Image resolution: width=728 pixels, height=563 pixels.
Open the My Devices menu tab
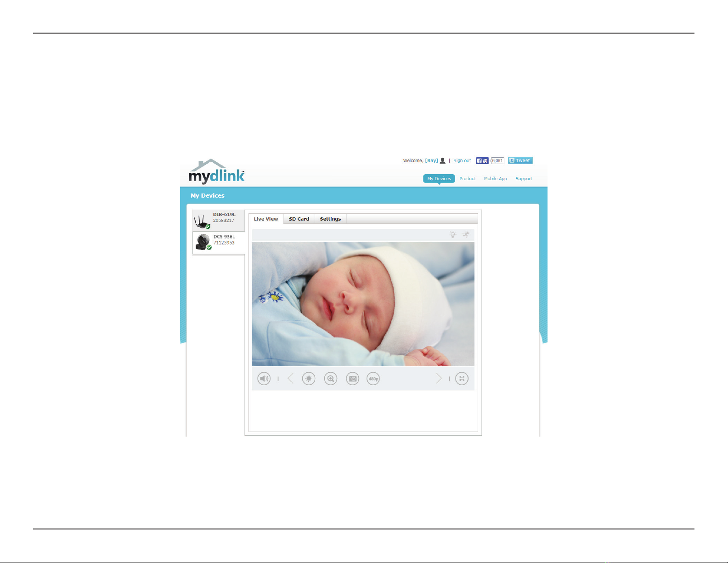(x=439, y=178)
